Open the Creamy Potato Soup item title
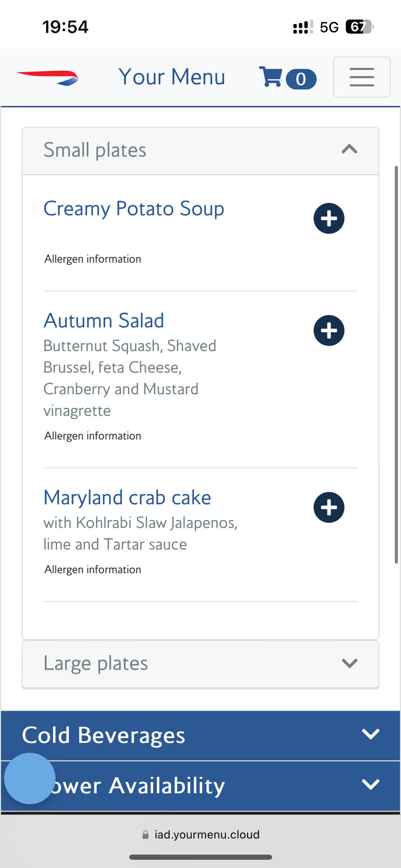The width and height of the screenshot is (401, 868). pyautogui.click(x=134, y=209)
